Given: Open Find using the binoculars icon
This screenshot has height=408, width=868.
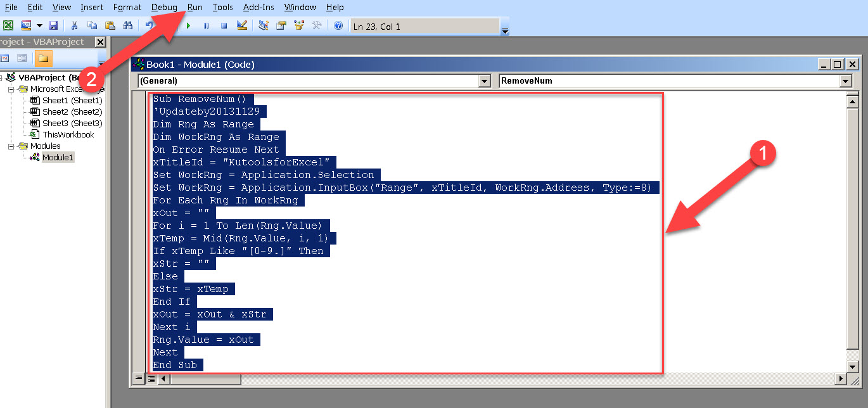Looking at the screenshot, I should pyautogui.click(x=129, y=25).
